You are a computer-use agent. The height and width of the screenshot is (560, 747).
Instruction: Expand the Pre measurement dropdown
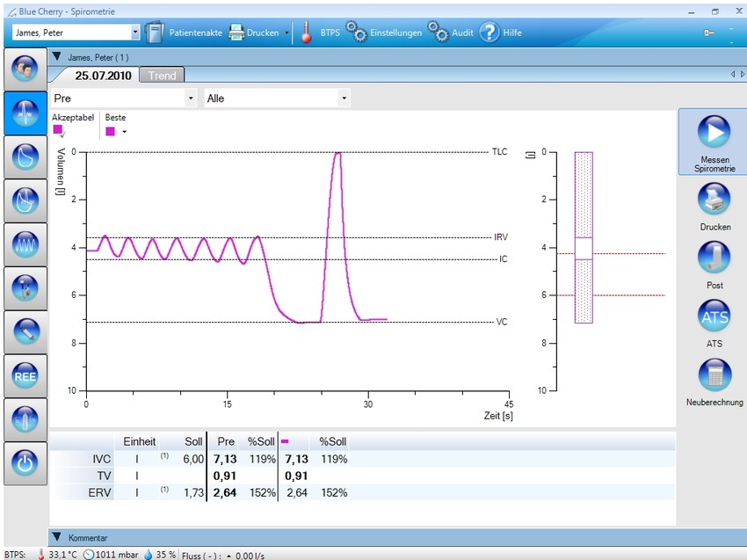click(191, 98)
